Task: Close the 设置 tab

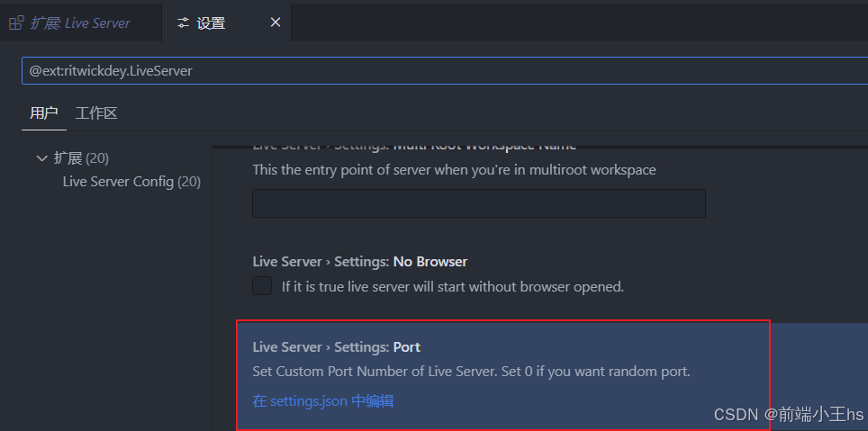Action: pos(276,22)
